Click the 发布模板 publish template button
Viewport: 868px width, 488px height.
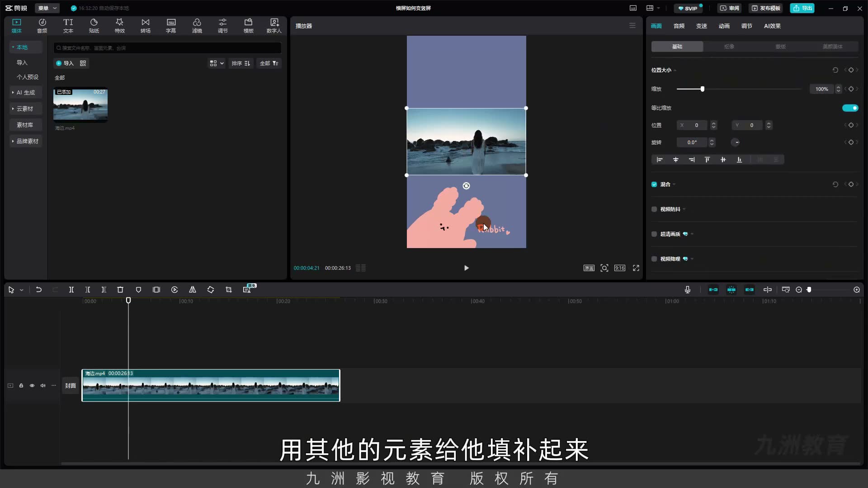point(766,8)
